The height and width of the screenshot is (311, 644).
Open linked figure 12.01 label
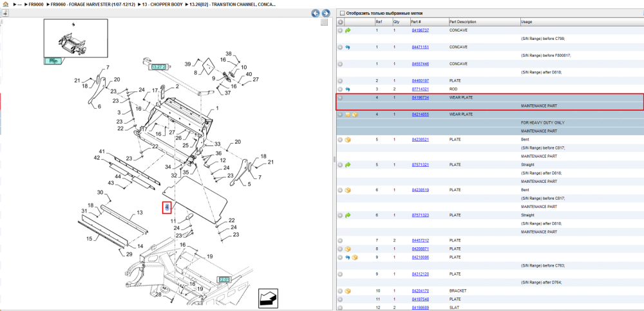click(224, 279)
